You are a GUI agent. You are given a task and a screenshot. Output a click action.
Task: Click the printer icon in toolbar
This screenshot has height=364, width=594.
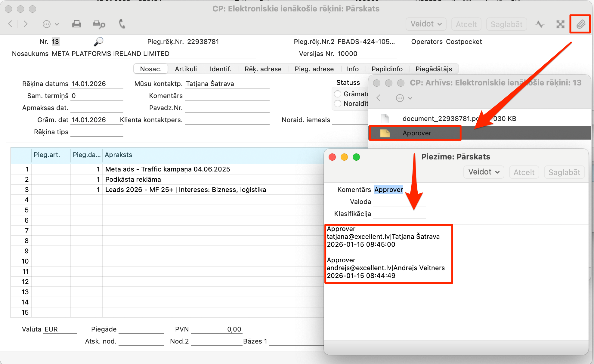pos(77,24)
